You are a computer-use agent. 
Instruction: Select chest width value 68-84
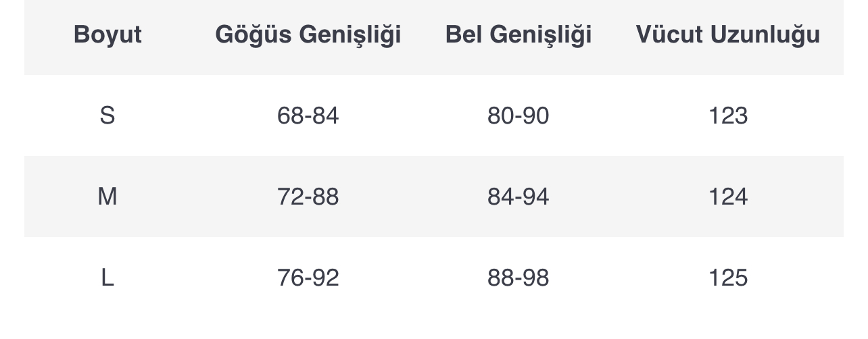point(308,115)
